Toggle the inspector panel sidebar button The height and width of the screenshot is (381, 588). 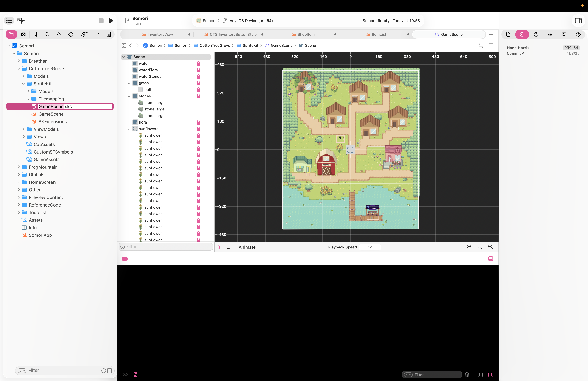pos(578,20)
